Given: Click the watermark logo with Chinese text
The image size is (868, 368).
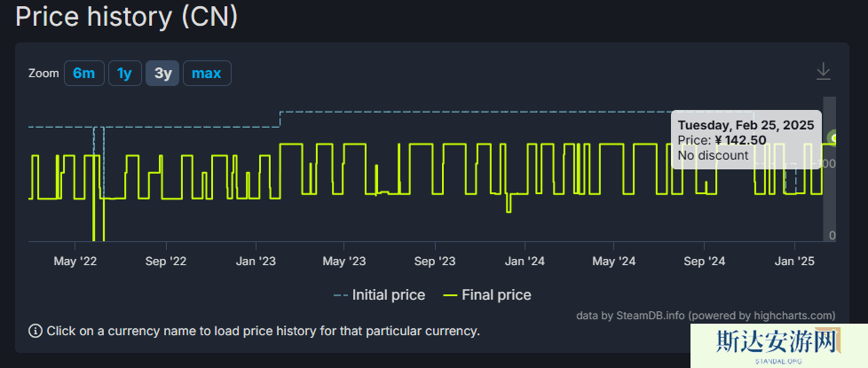Looking at the screenshot, I should coord(778,344).
